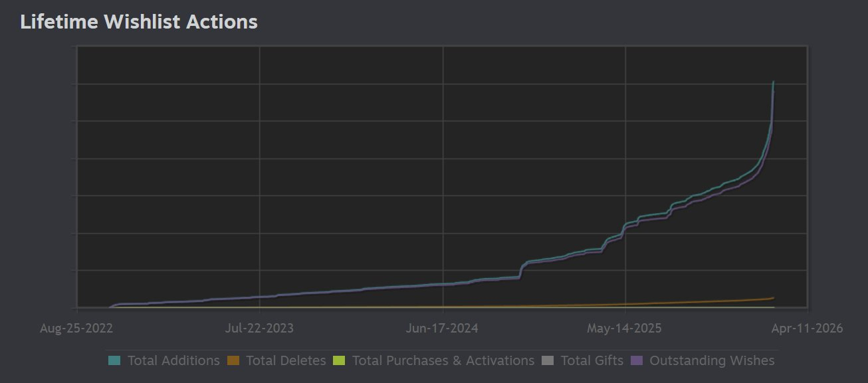
Task: Click the Jul-22-2023 axis date label
Action: 259,328
